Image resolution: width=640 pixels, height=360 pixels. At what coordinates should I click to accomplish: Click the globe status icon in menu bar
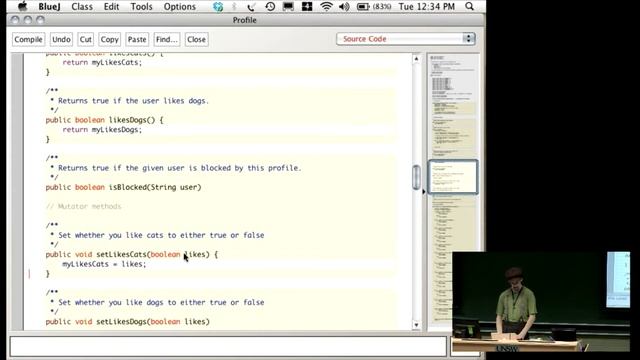(x=218, y=7)
